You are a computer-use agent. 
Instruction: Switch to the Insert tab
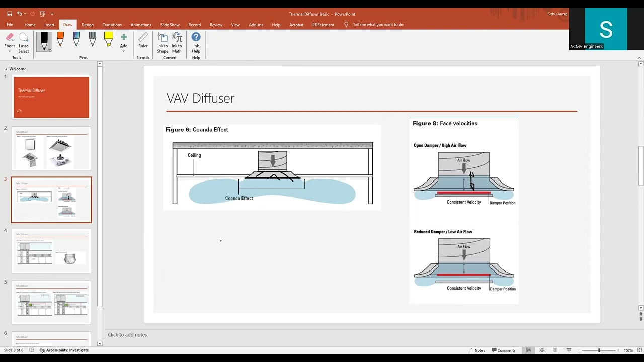coord(49,25)
